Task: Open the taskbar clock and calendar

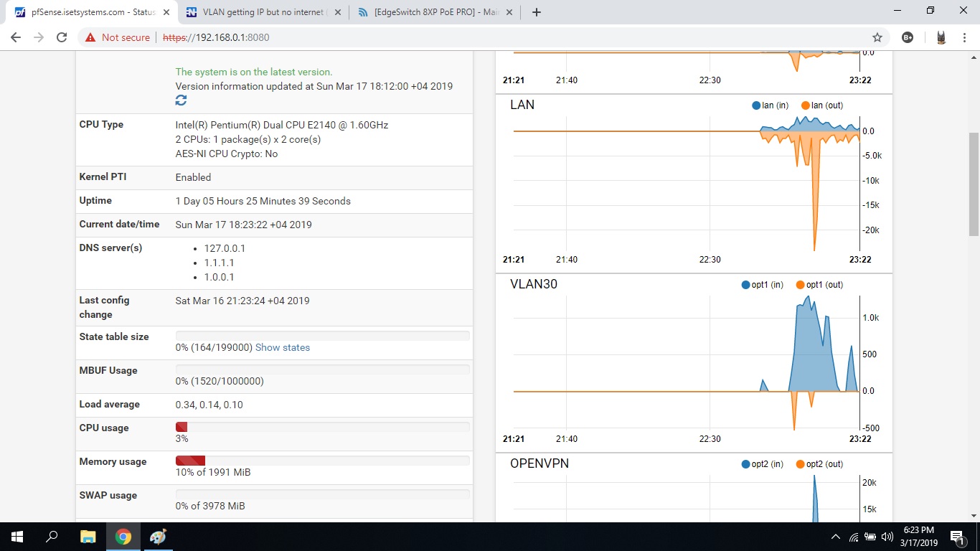Action: (x=919, y=537)
